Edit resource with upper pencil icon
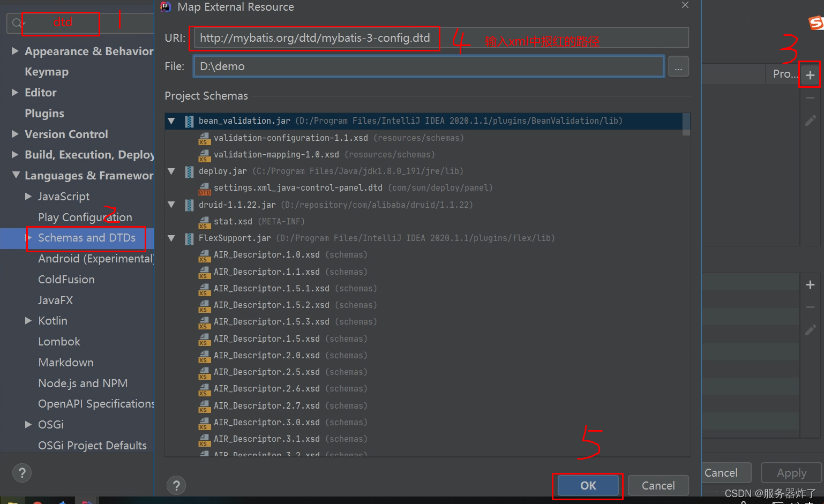 click(810, 121)
